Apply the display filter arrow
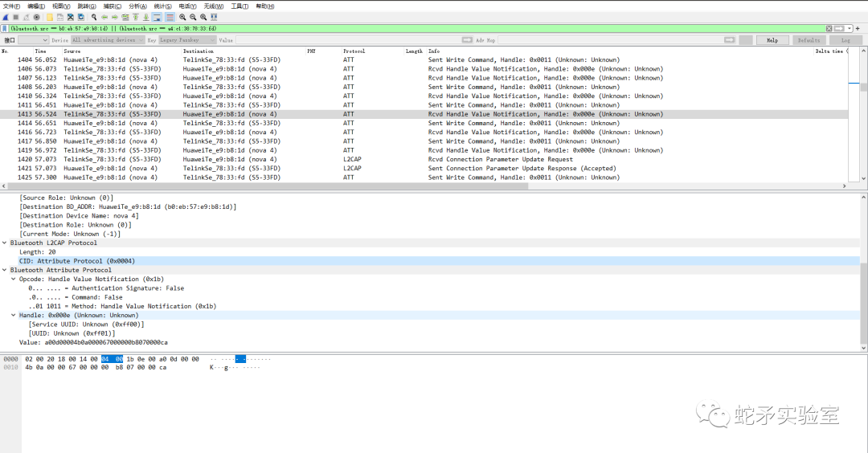The image size is (868, 453). pyautogui.click(x=839, y=28)
